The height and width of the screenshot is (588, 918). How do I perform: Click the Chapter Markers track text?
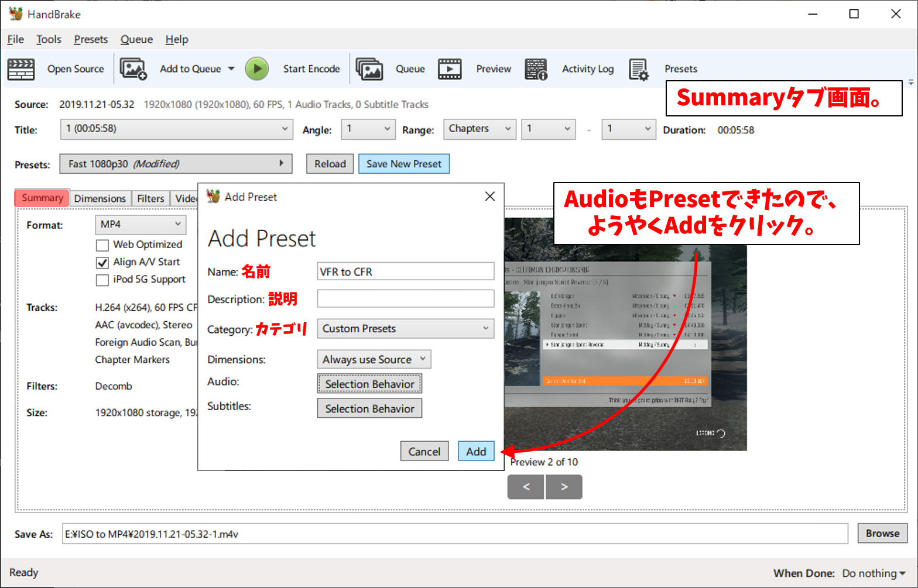(x=132, y=359)
